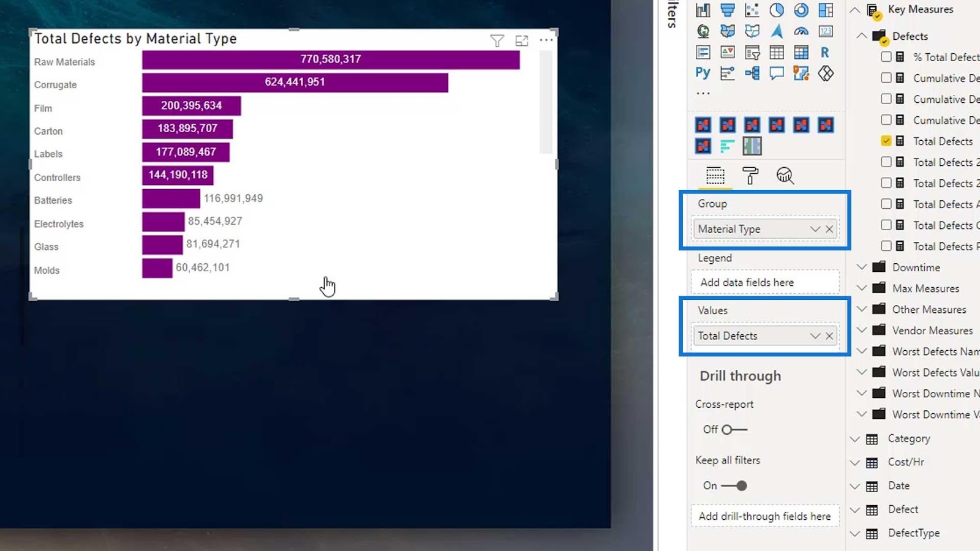
Task: Collapse the Key Measures table
Action: (855, 10)
